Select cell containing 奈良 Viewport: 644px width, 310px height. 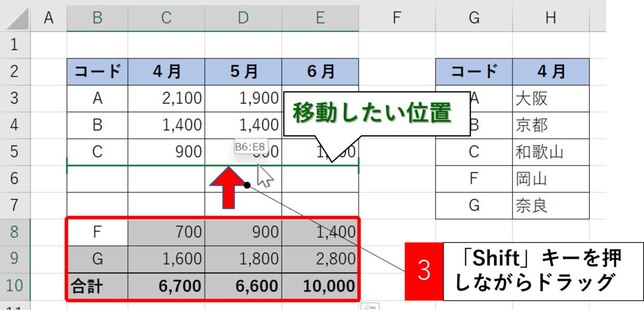tap(551, 206)
